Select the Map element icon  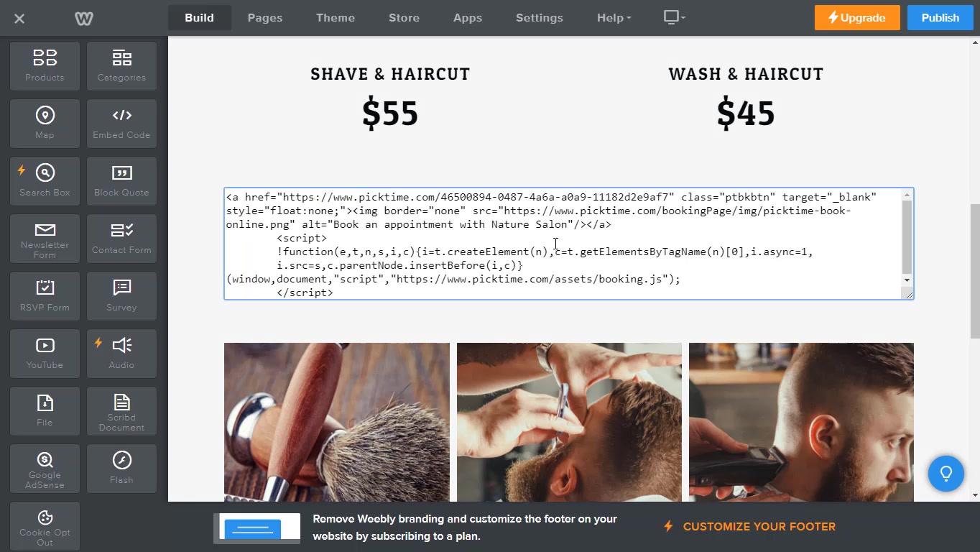(45, 116)
